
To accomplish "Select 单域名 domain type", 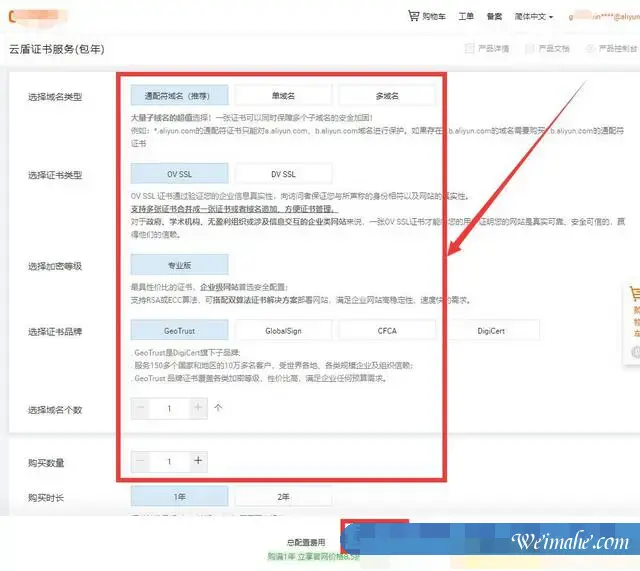I will (x=283, y=96).
